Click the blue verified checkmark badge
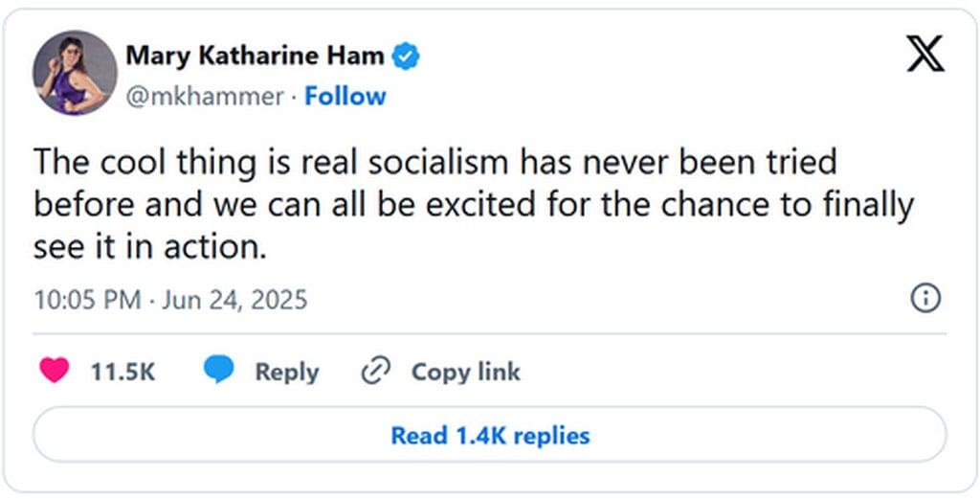 click(x=408, y=57)
